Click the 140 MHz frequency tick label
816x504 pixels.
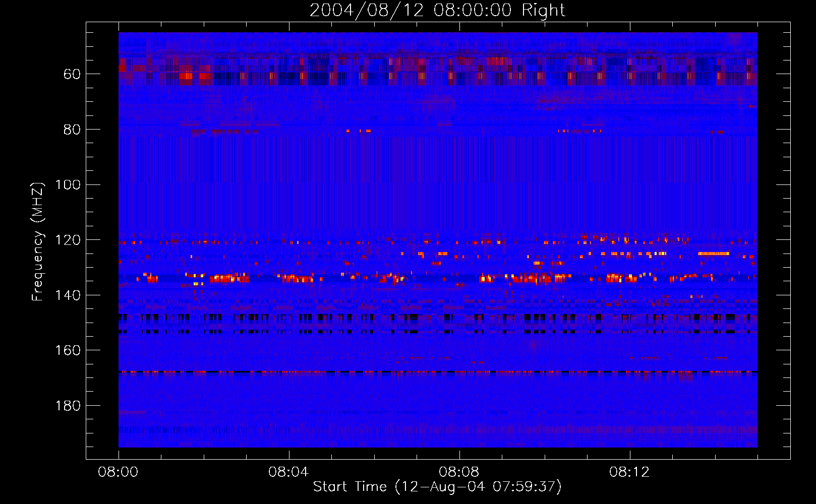[68, 295]
